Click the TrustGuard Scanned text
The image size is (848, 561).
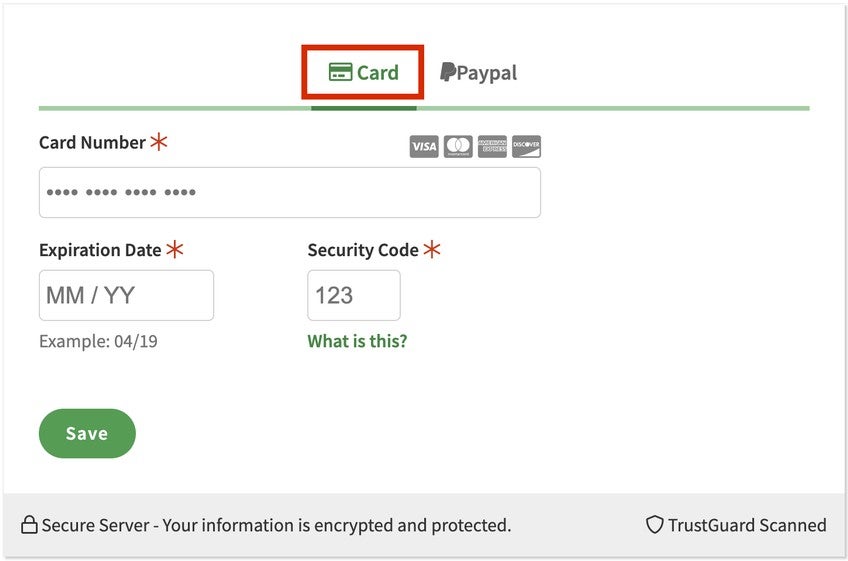click(747, 525)
